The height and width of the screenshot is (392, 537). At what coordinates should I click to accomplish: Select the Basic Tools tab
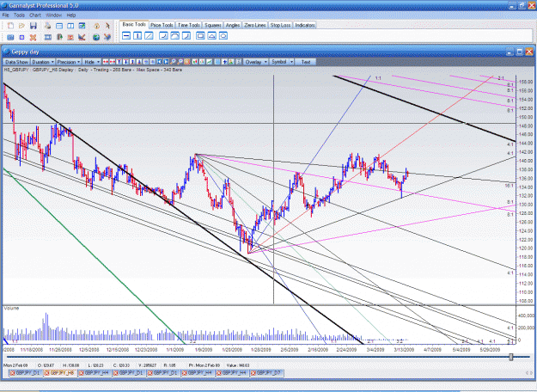click(x=134, y=24)
